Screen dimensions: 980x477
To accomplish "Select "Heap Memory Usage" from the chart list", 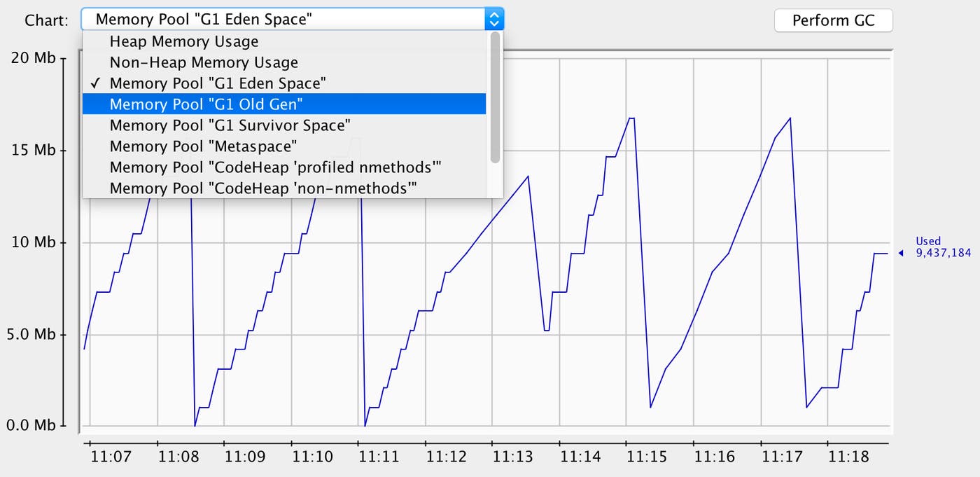I will 183,41.
